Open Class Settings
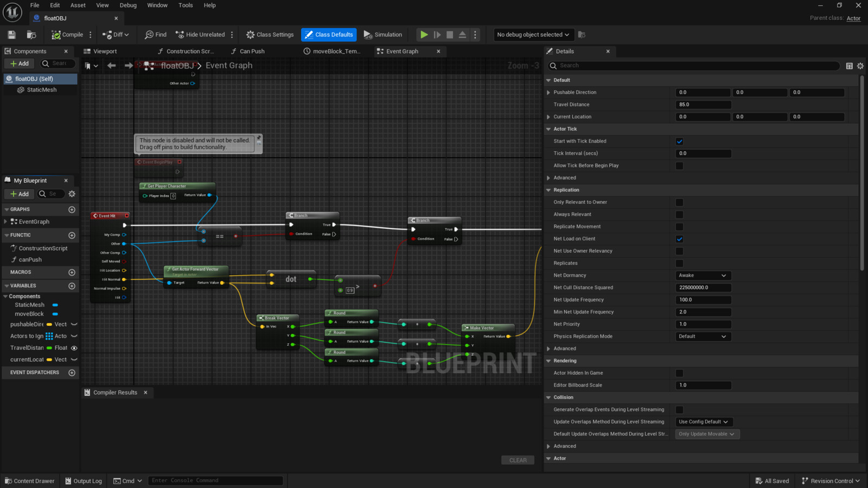 click(x=270, y=35)
